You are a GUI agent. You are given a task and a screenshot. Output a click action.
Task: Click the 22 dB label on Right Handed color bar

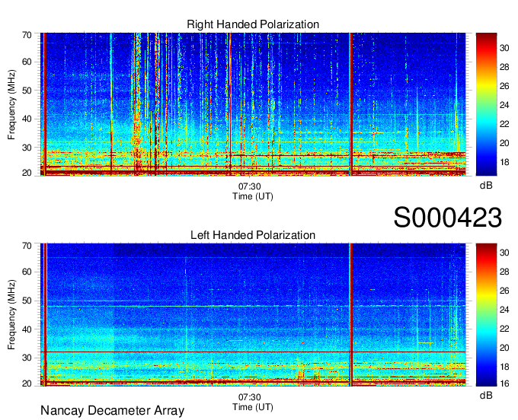click(x=504, y=124)
